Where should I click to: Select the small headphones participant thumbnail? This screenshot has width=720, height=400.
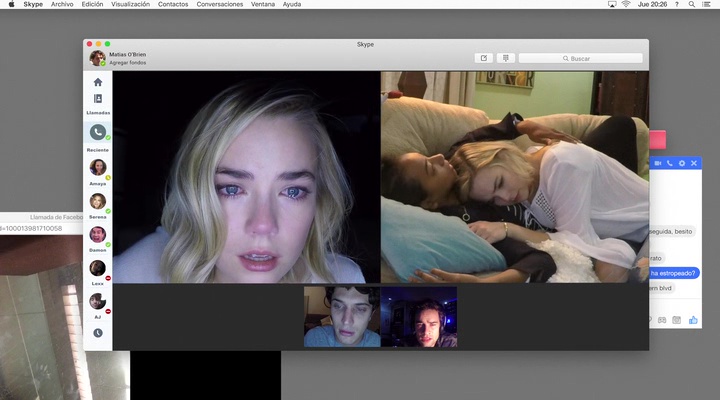(419, 317)
